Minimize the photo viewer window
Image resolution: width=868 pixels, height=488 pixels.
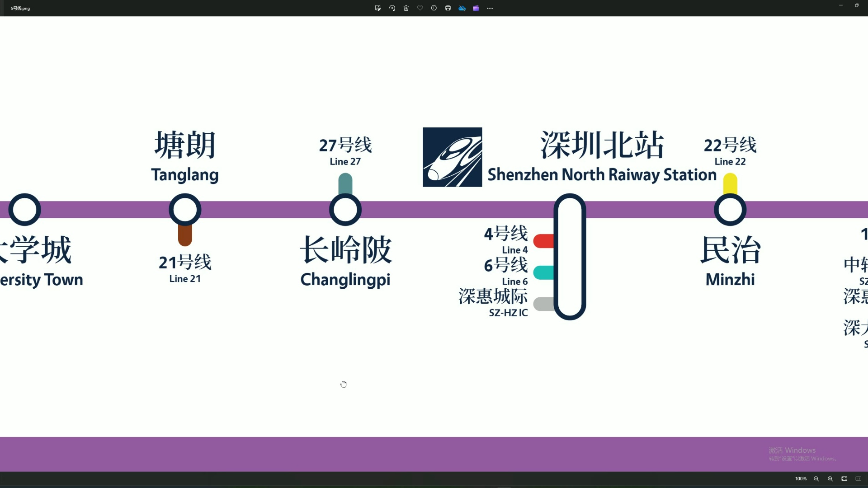(x=841, y=5)
